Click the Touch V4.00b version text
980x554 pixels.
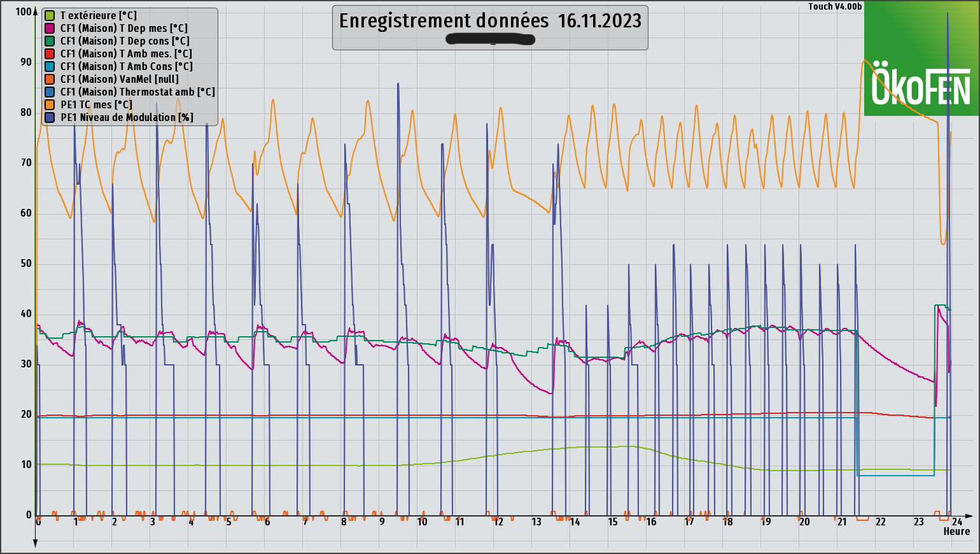835,6
